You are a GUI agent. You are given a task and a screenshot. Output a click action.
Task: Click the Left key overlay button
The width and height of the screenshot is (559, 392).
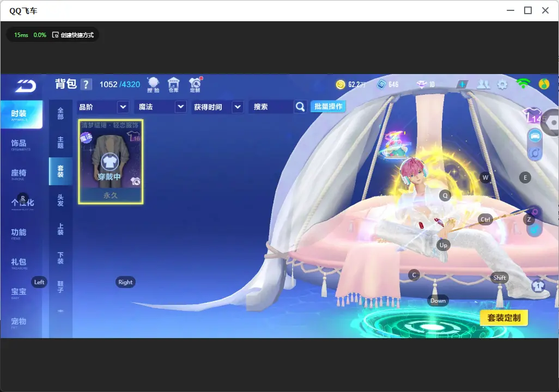39,282
